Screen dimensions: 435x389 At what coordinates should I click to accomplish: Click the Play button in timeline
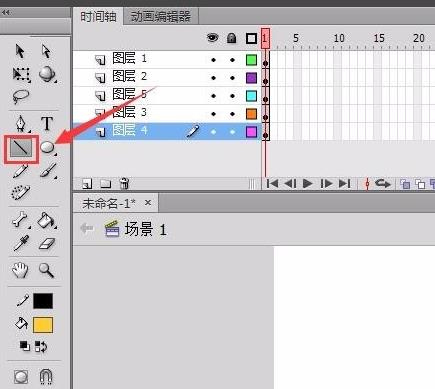307,183
